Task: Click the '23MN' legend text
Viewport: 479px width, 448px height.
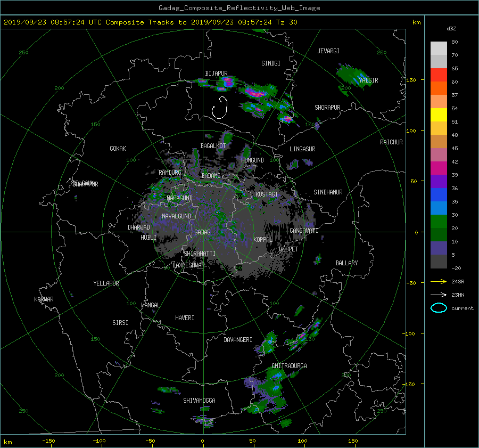Action: (x=458, y=295)
